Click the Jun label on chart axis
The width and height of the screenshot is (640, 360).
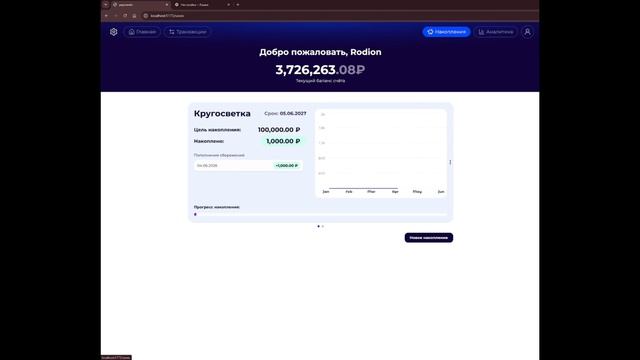click(x=441, y=191)
